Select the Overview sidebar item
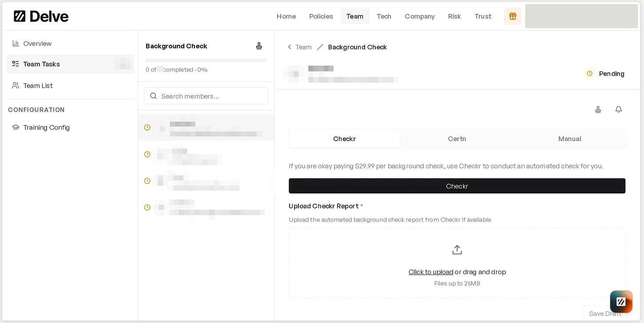The width and height of the screenshot is (644, 323). (x=70, y=43)
